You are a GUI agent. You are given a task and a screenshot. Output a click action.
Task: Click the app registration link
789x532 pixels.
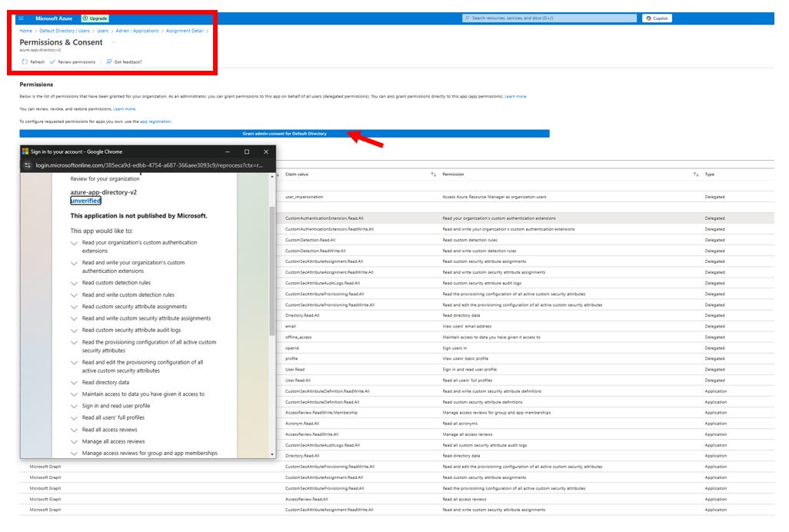(155, 121)
